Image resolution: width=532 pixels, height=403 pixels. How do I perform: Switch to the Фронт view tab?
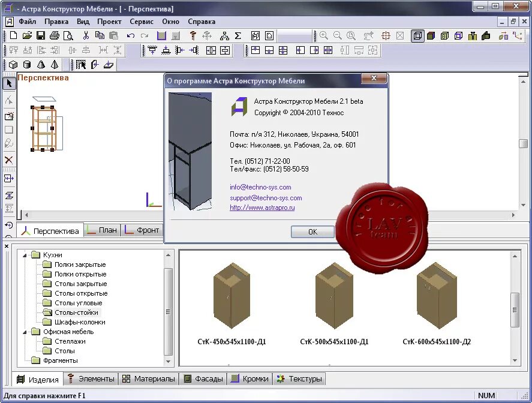pos(142,230)
